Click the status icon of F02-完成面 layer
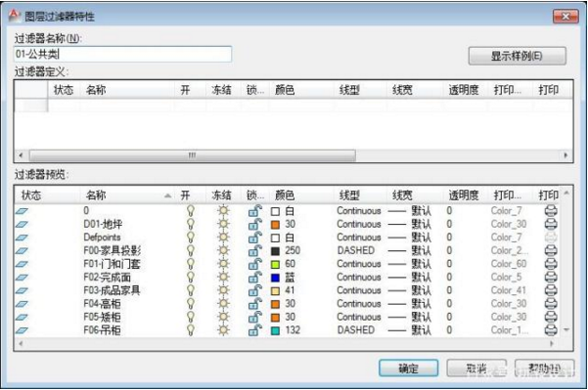This screenshot has height=390, width=588. (22, 278)
